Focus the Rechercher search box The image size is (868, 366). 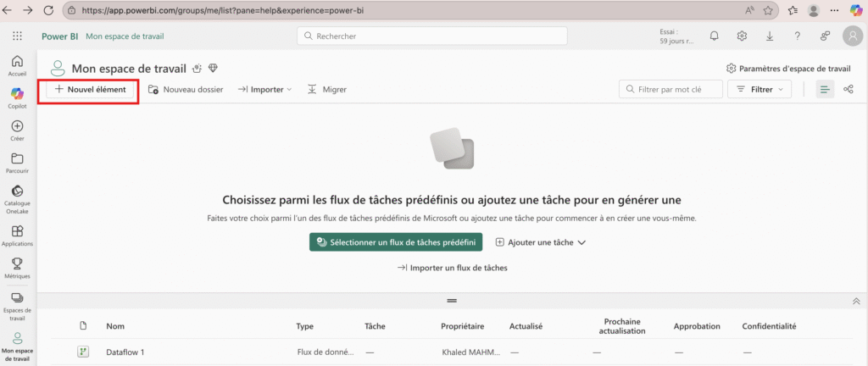point(432,36)
